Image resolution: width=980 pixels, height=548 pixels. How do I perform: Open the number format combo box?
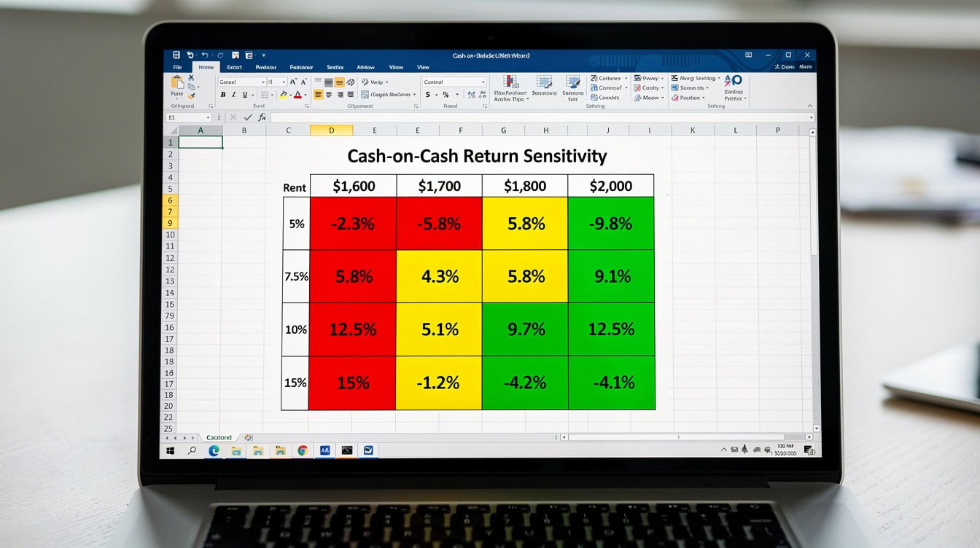pyautogui.click(x=454, y=82)
